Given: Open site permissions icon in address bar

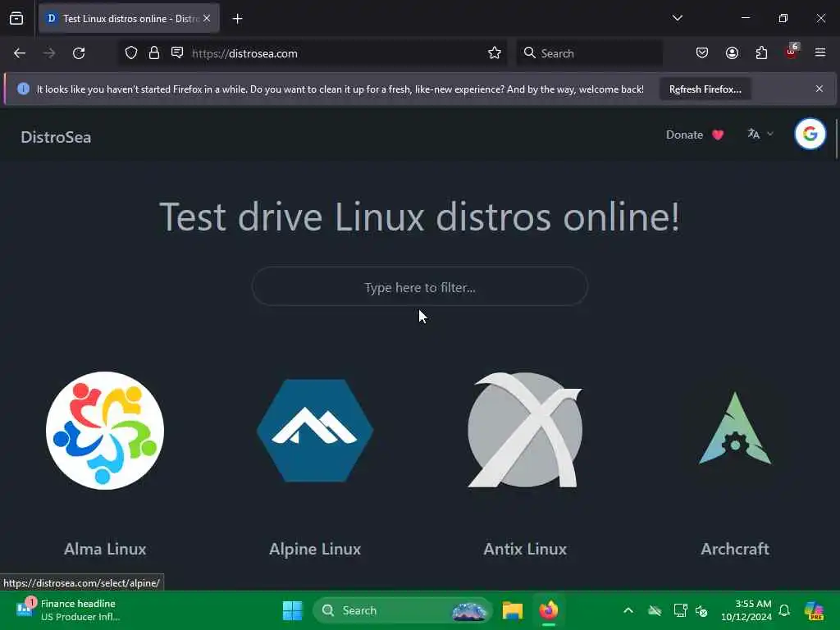Looking at the screenshot, I should [x=177, y=52].
